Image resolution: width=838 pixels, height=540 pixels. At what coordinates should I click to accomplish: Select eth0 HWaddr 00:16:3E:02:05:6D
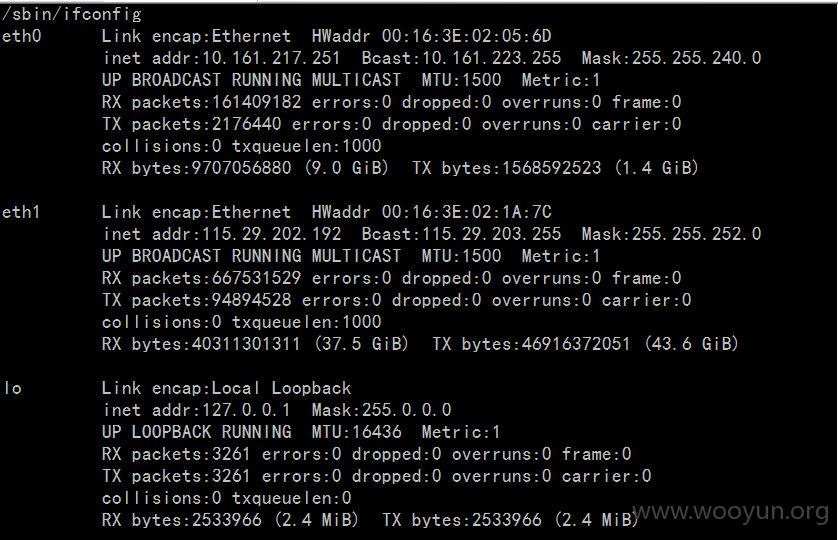pyautogui.click(x=431, y=36)
